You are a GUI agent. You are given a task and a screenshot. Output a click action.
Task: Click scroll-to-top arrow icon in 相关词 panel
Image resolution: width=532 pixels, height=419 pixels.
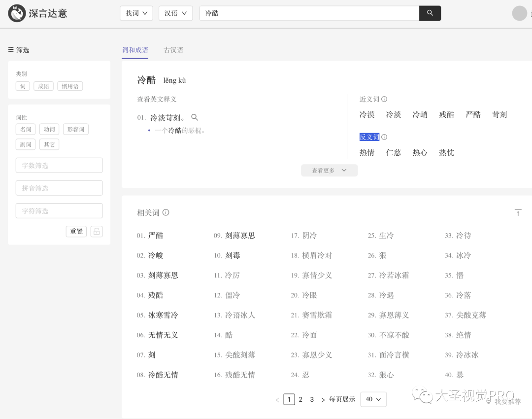point(518,212)
